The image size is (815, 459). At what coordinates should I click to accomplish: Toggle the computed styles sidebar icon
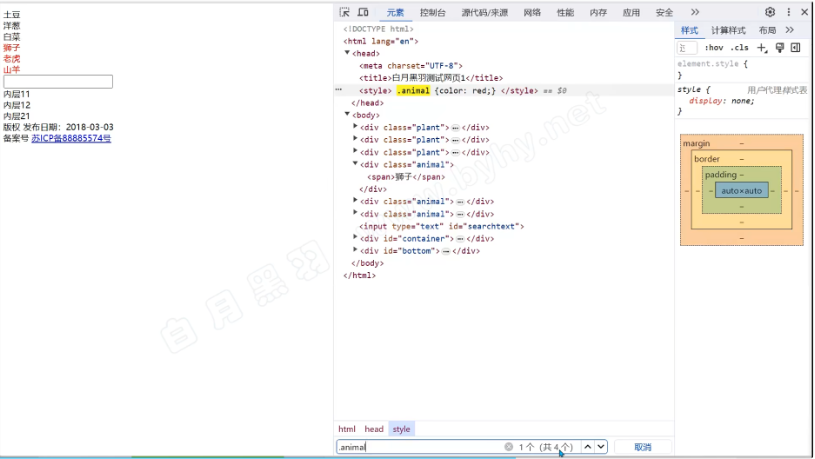796,47
